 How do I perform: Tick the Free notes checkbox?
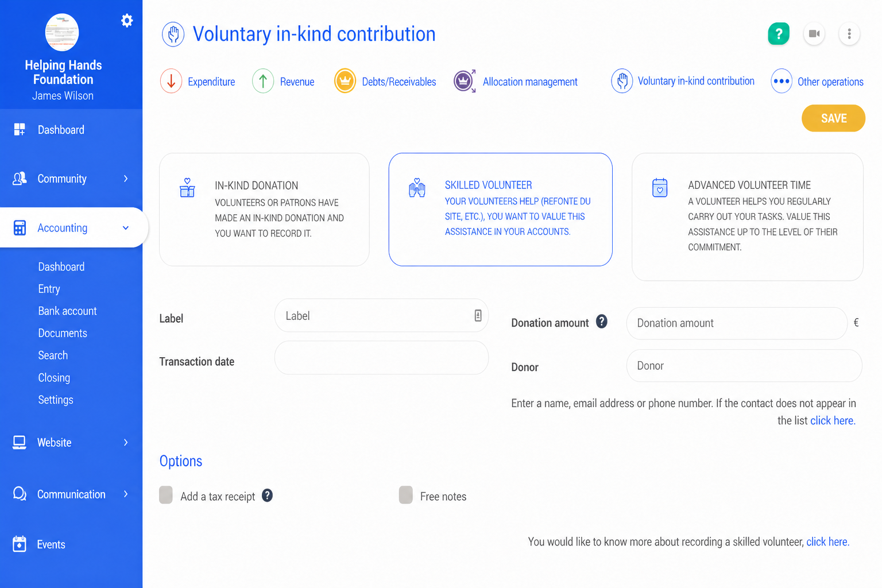[x=406, y=495]
